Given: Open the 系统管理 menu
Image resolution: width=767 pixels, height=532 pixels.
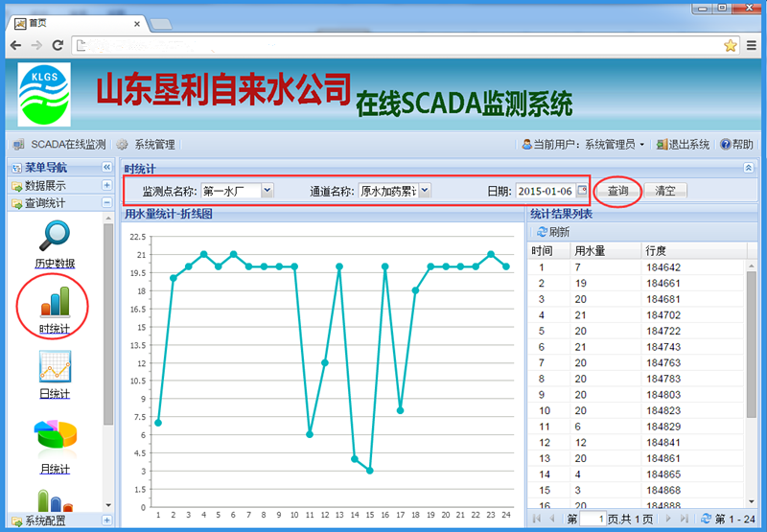Looking at the screenshot, I should [146, 145].
